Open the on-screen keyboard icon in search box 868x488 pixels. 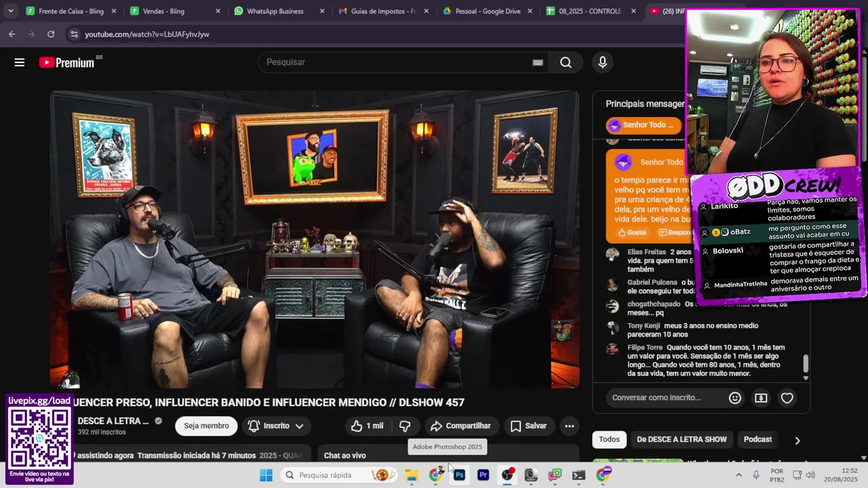pyautogui.click(x=538, y=62)
